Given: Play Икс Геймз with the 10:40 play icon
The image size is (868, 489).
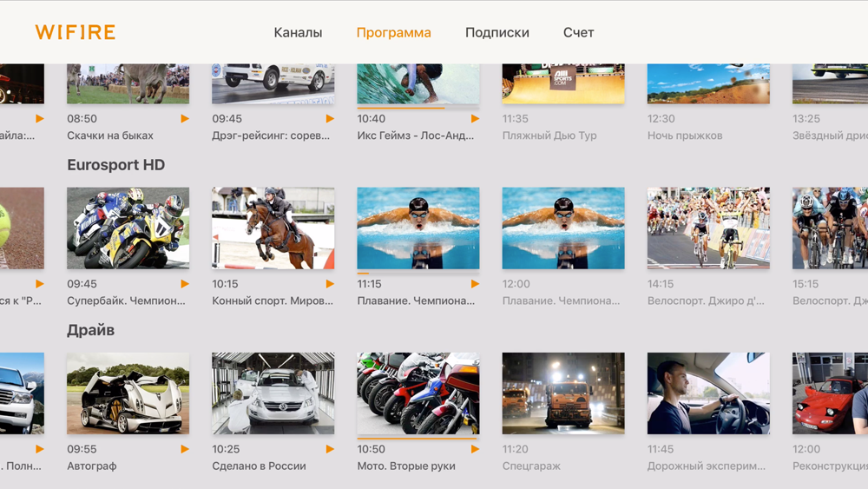Looking at the screenshot, I should click(x=475, y=118).
